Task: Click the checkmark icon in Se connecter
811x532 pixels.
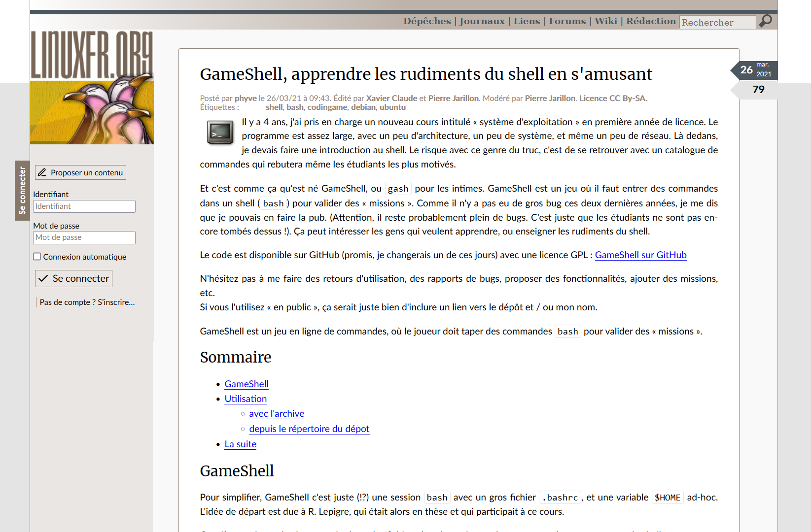Action: click(43, 278)
